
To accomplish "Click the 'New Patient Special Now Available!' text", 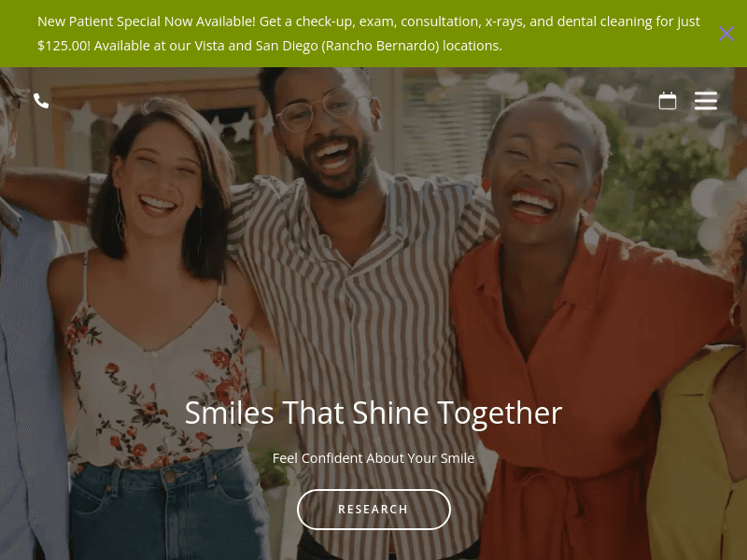I will [147, 21].
